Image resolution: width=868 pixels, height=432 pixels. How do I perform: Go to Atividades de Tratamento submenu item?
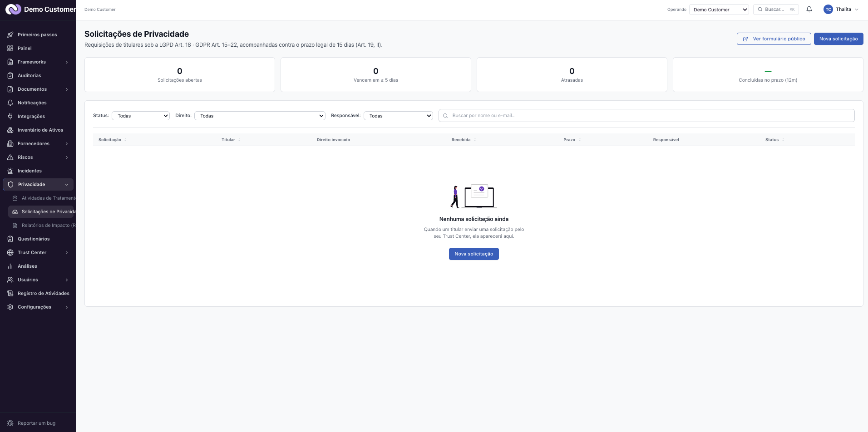click(x=42, y=198)
